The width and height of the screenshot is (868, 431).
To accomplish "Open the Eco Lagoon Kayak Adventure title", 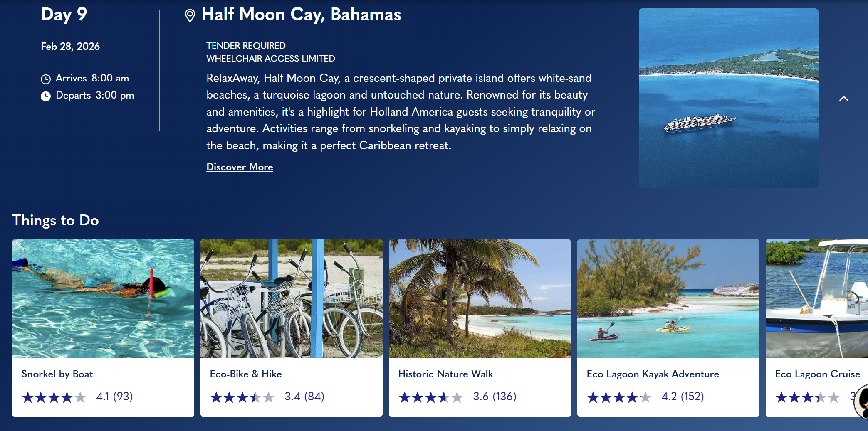I will (x=653, y=374).
